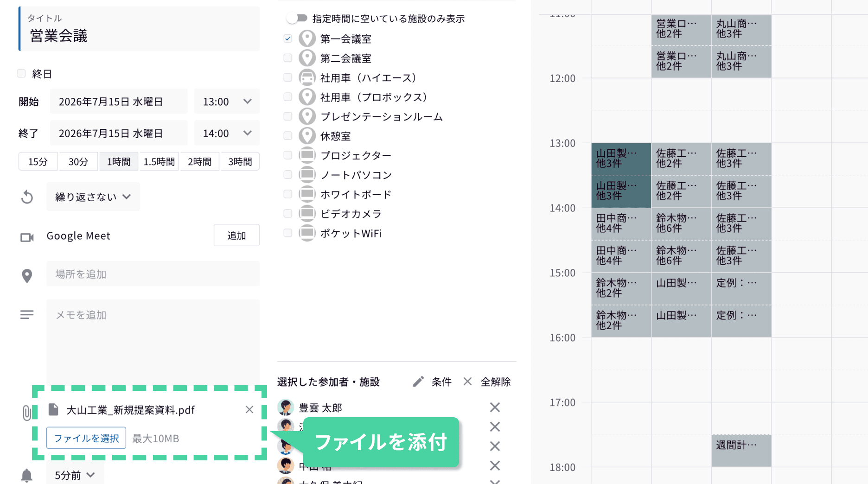
Task: Click the 場所を追加 input field
Action: click(x=153, y=274)
